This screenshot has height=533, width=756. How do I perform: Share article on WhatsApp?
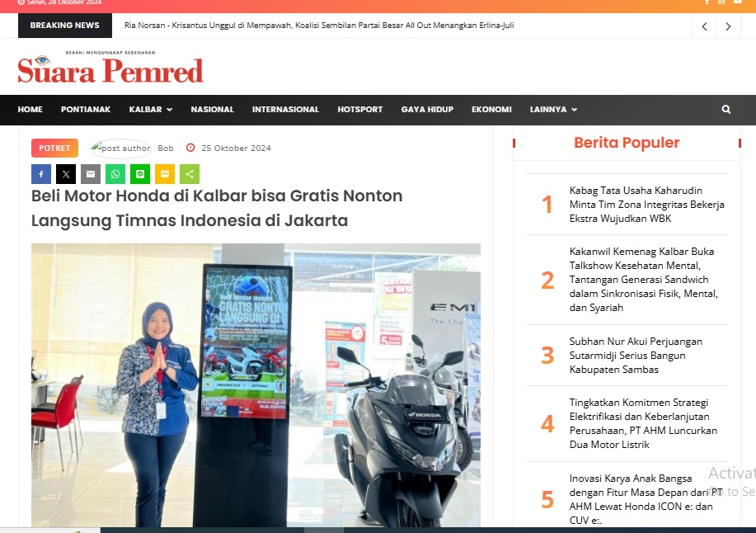[115, 174]
